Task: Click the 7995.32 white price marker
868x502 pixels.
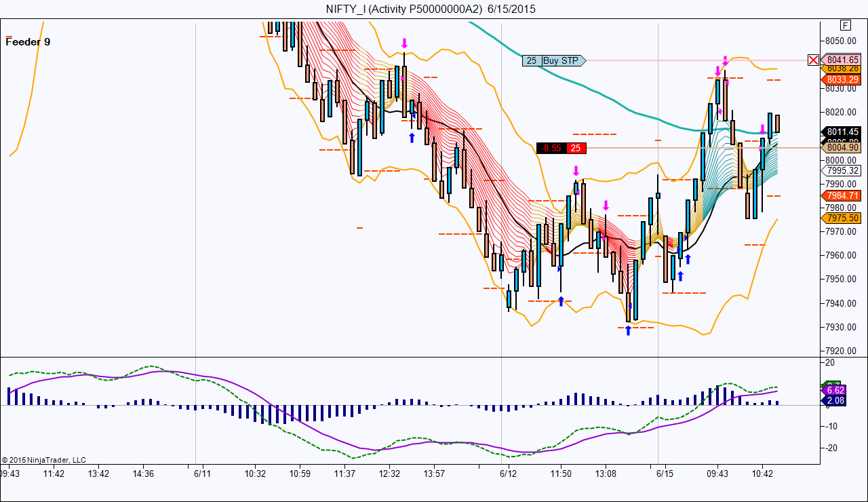Action: tap(842, 170)
